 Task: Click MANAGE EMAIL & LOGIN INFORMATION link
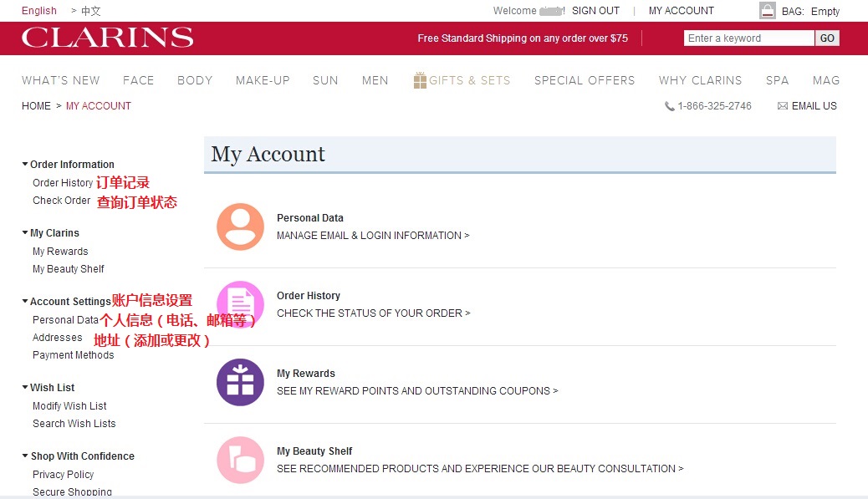(373, 235)
